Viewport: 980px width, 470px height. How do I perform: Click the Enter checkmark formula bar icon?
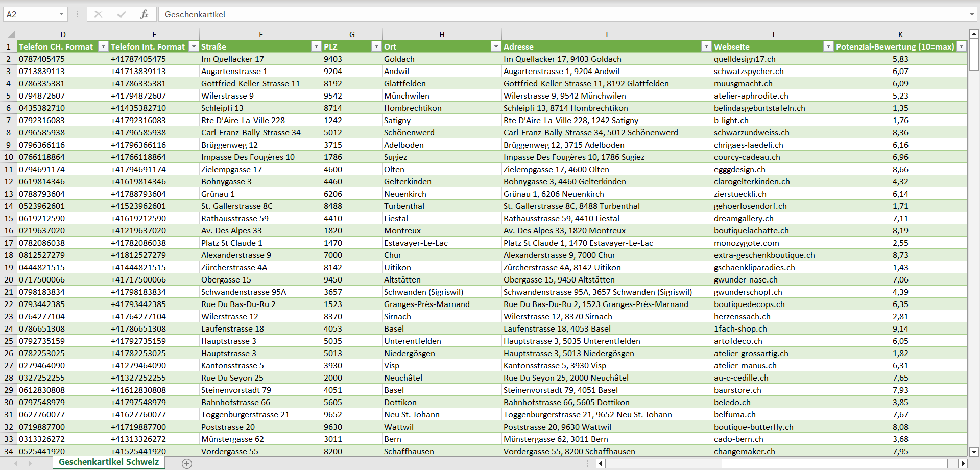pos(121,14)
